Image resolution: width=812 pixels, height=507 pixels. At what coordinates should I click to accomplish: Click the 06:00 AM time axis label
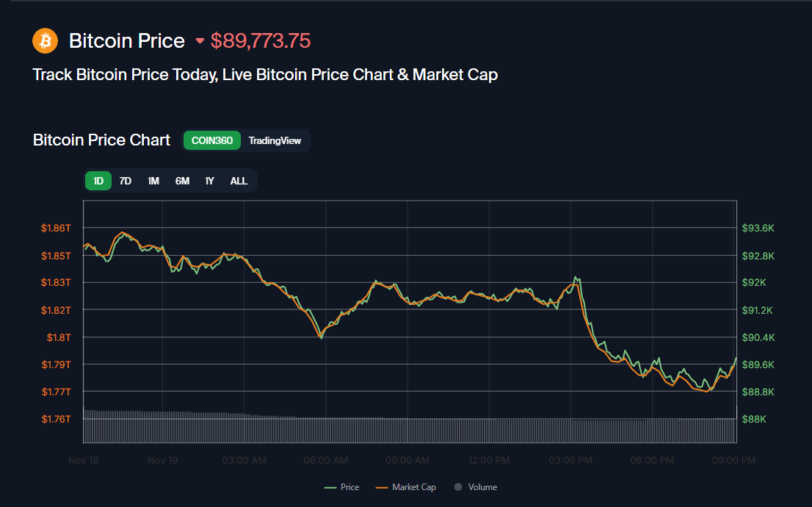click(325, 461)
